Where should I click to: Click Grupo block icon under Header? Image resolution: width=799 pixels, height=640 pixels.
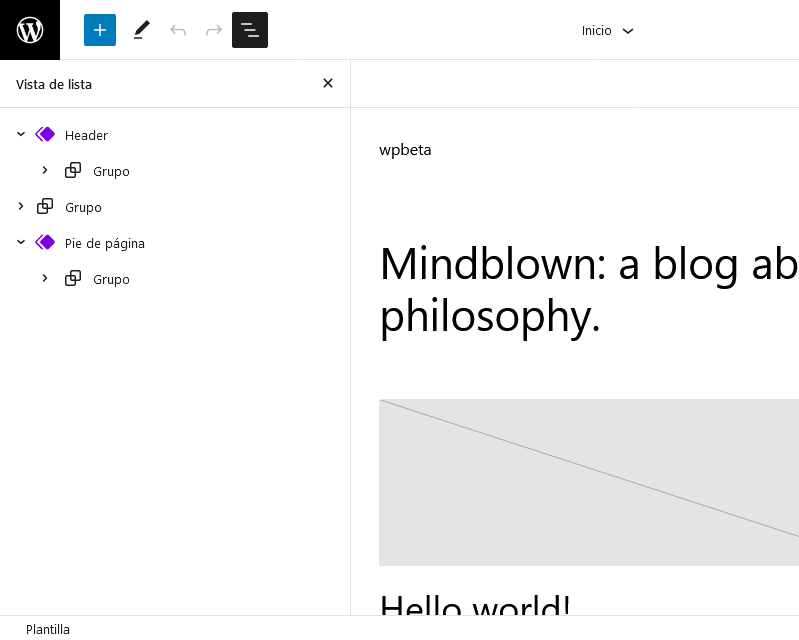73,170
